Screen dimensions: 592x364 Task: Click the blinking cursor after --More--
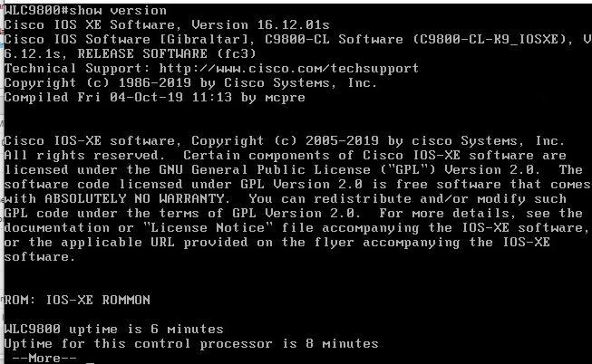(90, 362)
